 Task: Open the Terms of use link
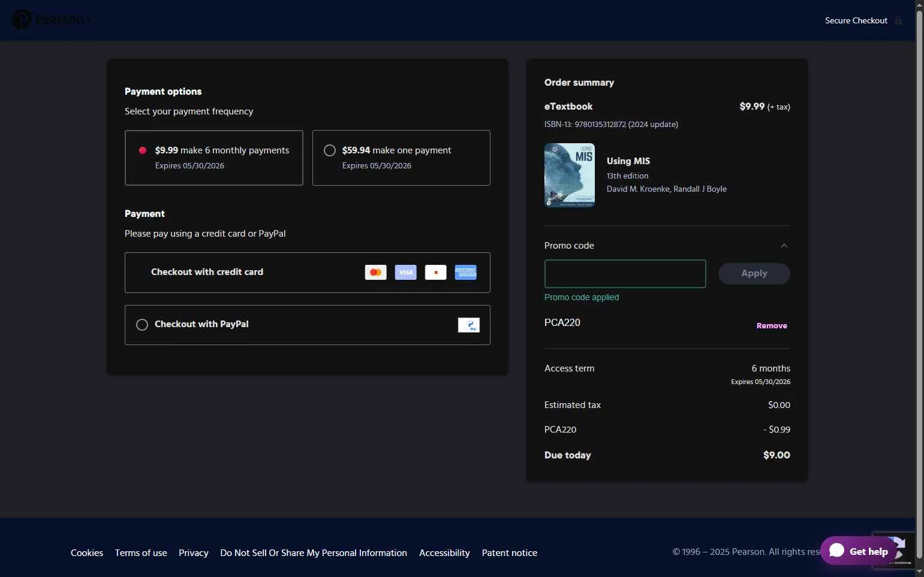141,553
